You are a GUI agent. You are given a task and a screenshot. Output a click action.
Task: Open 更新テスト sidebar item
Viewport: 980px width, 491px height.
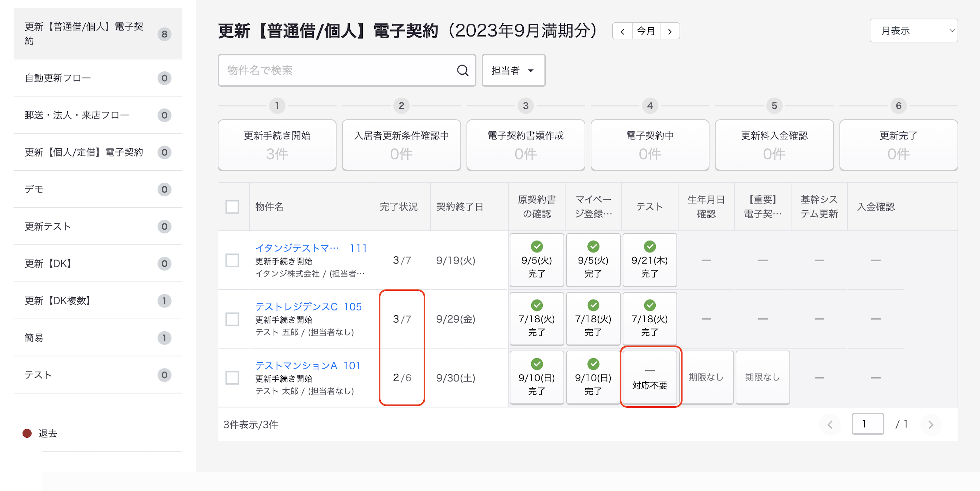(x=98, y=226)
